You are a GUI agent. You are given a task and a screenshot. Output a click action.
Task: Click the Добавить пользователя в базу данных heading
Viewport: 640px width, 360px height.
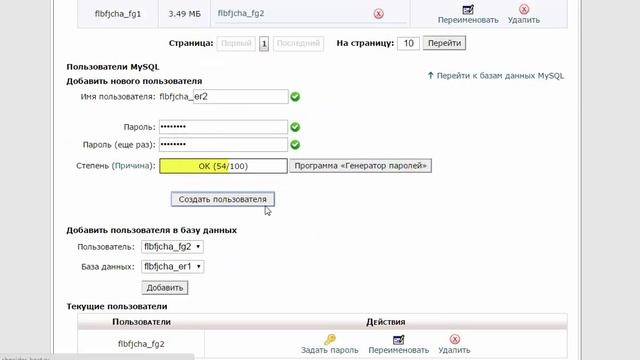pos(151,230)
